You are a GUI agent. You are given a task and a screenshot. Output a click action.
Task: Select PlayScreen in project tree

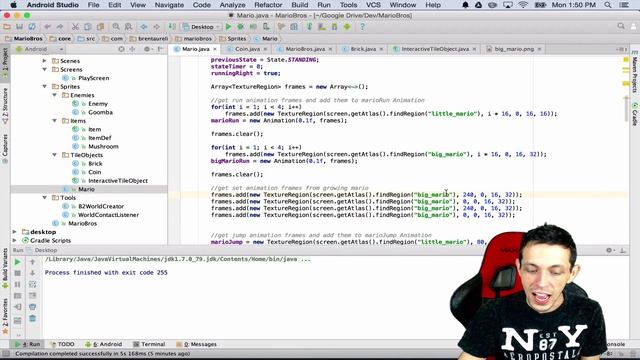(x=93, y=78)
